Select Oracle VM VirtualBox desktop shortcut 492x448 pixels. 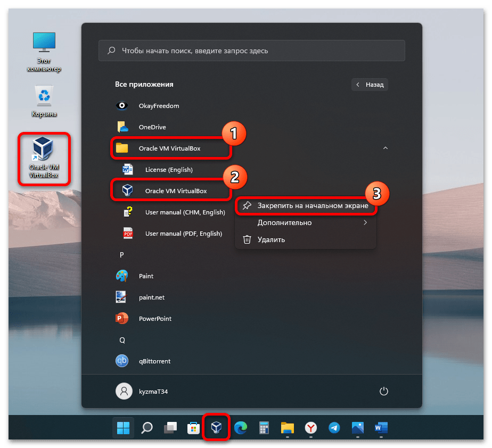[44, 159]
